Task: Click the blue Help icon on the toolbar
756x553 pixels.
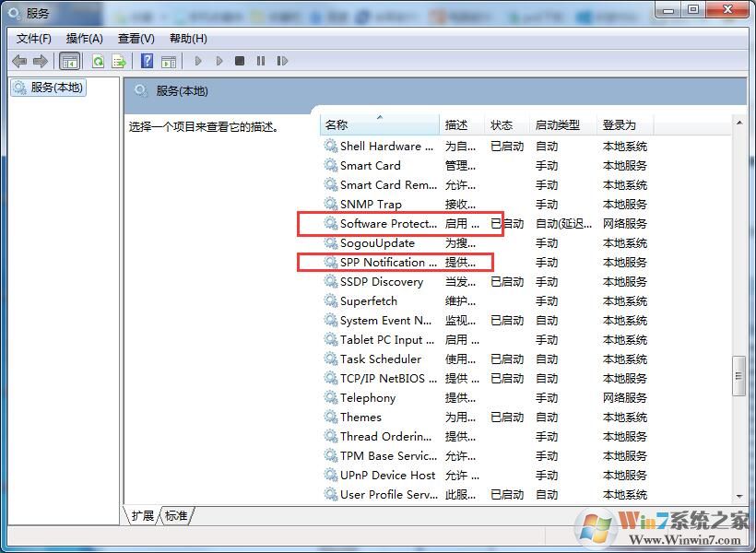Action: (x=148, y=60)
